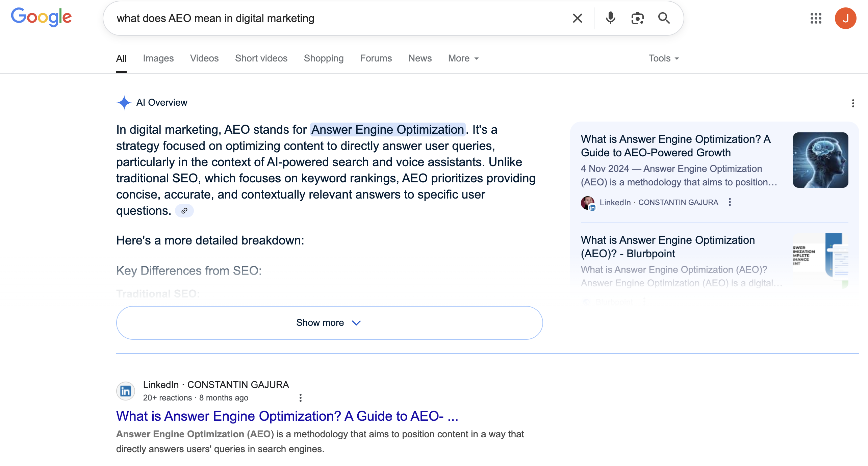The image size is (868, 466).
Task: Open three-dot menu next to '8 months ago'
Action: pos(300,398)
